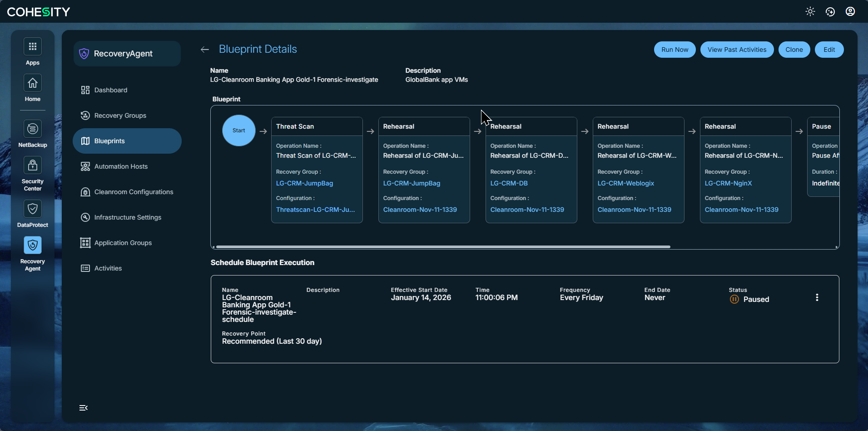The width and height of the screenshot is (868, 431).
Task: Open Threatscan-LG-CRM-Ju... configuration link
Action: click(x=315, y=210)
